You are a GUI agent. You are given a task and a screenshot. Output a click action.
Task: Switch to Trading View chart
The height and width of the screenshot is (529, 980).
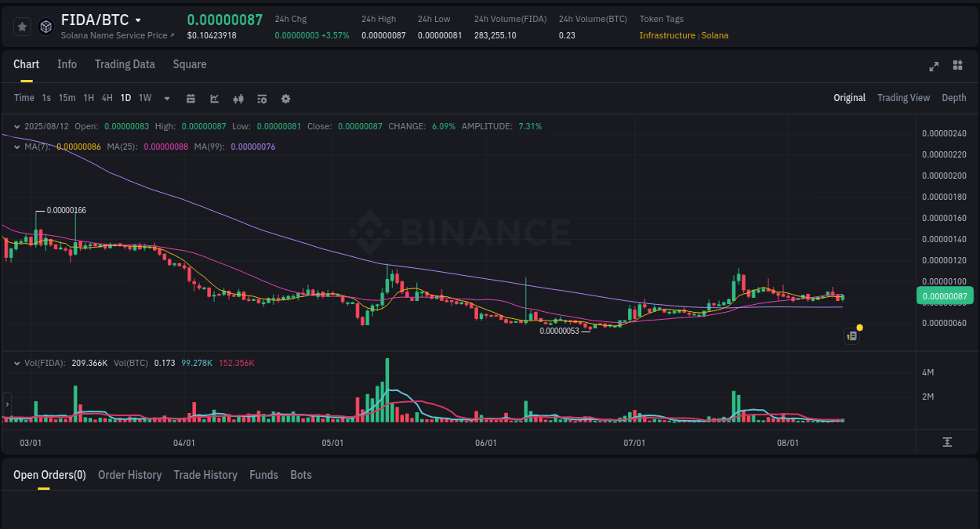[903, 98]
